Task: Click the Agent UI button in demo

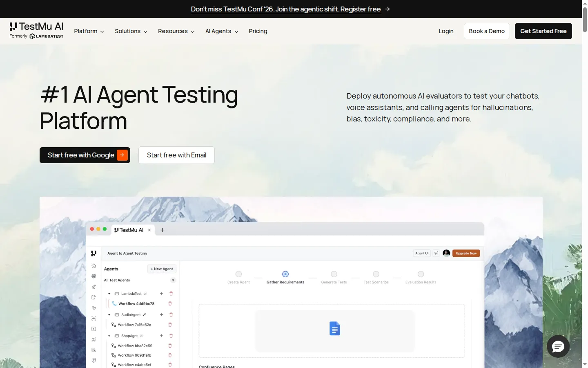Action: click(x=422, y=253)
